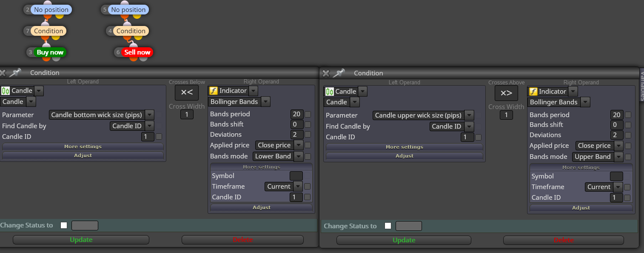Open Timeframe dropdown in right panel
Image resolution: width=644 pixels, height=253 pixels.
[x=618, y=187]
